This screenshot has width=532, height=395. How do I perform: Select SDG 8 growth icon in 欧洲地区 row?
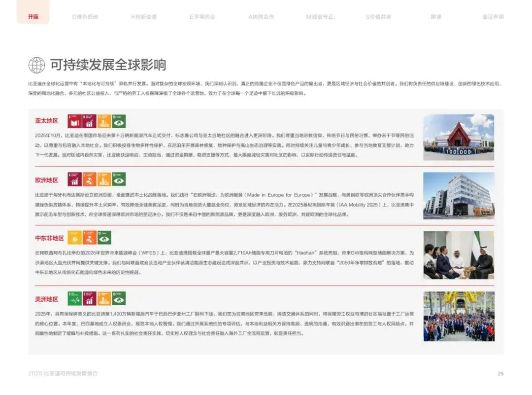tap(75, 180)
